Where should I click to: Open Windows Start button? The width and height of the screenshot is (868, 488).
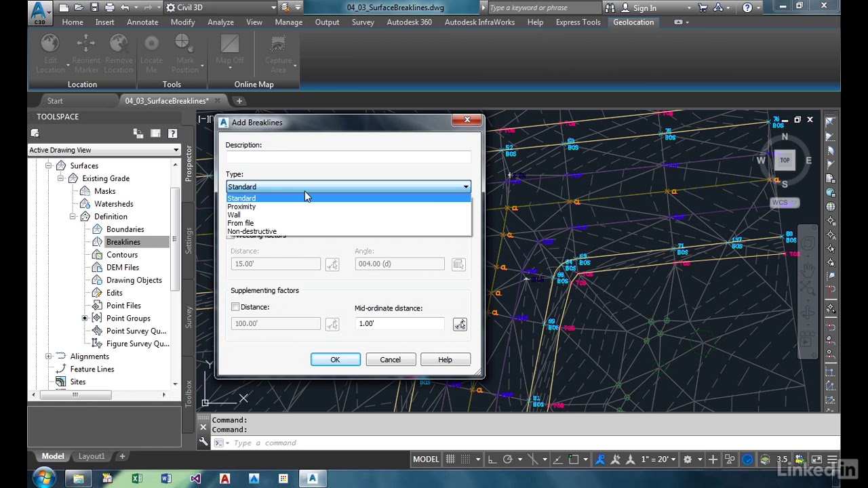point(43,479)
